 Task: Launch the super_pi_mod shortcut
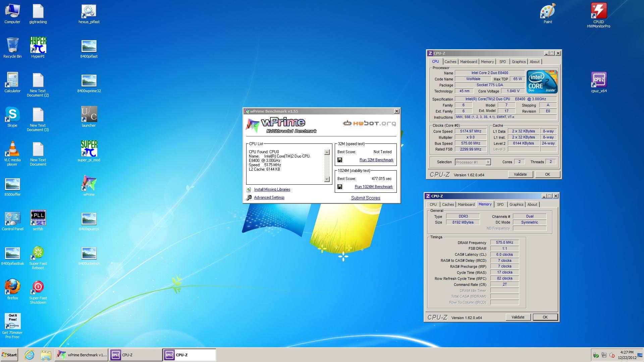(89, 152)
